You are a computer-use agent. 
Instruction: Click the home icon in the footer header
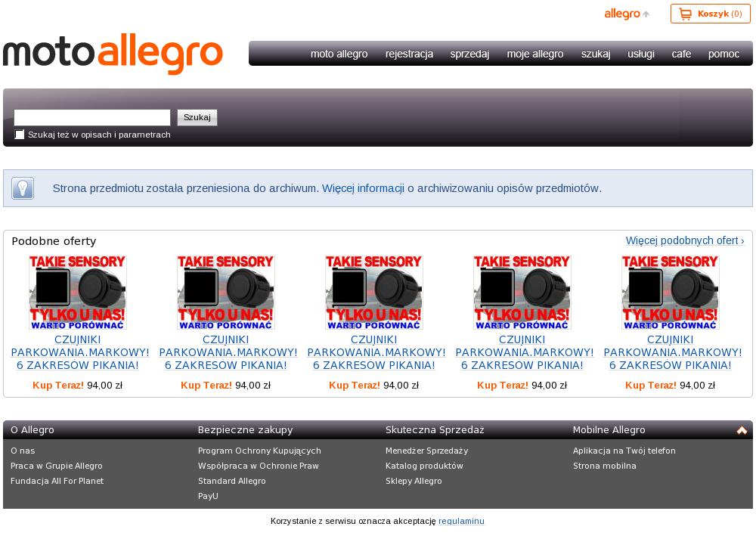click(742, 430)
